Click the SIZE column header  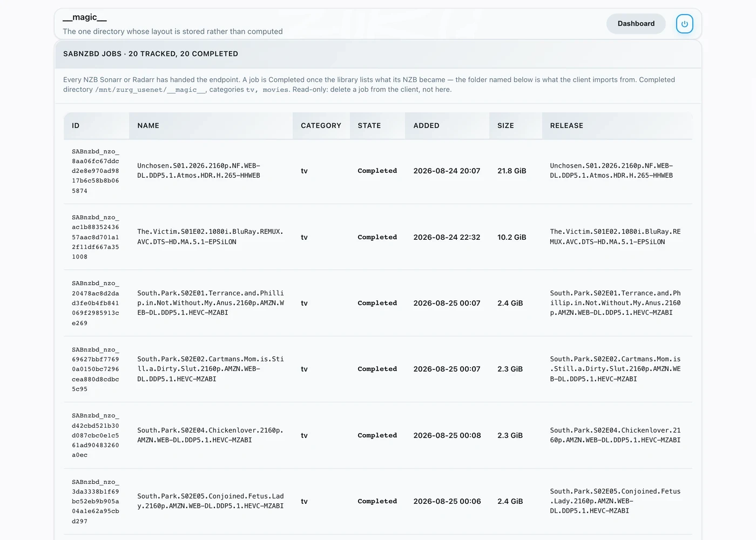[516, 126]
